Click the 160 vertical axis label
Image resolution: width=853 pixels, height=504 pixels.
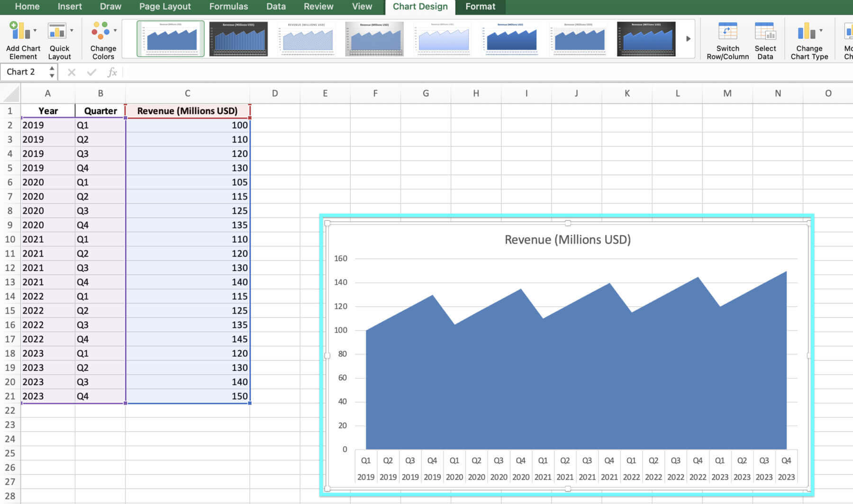(x=341, y=259)
